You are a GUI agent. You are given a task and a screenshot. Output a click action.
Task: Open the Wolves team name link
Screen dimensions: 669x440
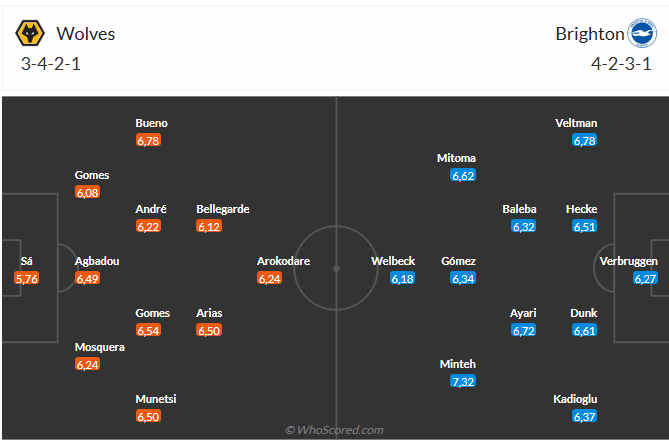86,34
